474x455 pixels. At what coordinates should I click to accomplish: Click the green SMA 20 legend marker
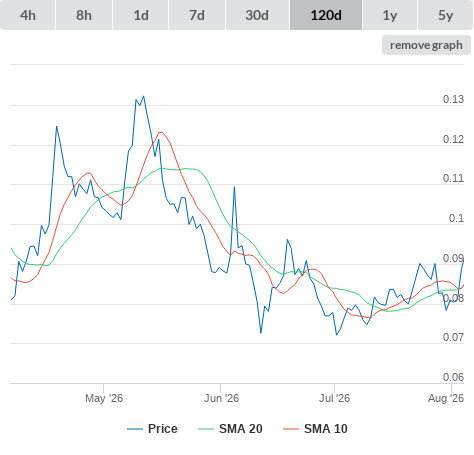tap(206, 429)
